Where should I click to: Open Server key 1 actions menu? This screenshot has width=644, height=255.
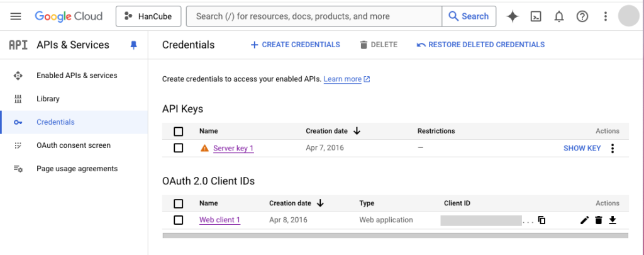point(613,149)
